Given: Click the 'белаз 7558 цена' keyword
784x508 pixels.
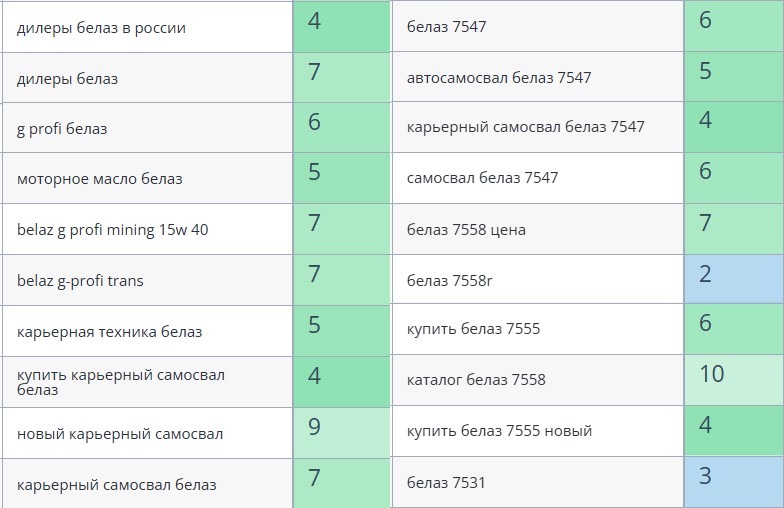Looking at the screenshot, I should click(x=466, y=229).
